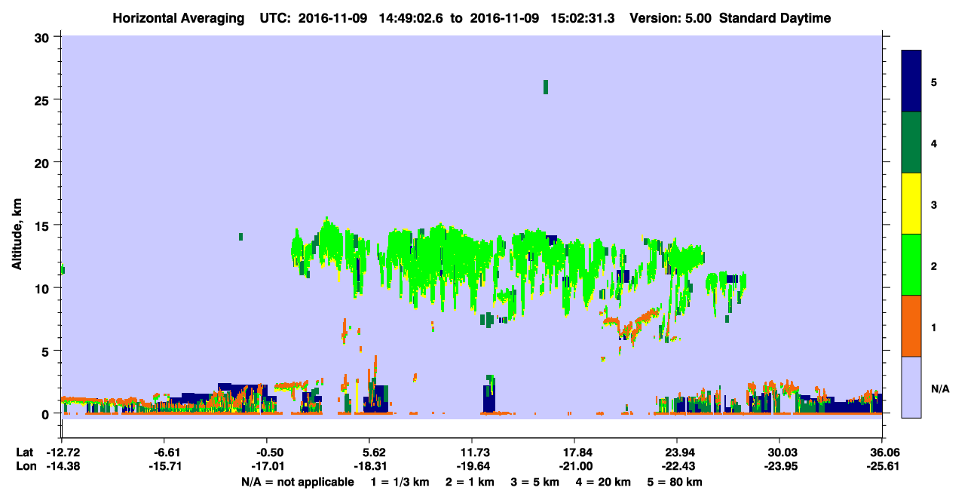Click the longitude value -17.01

(267, 465)
